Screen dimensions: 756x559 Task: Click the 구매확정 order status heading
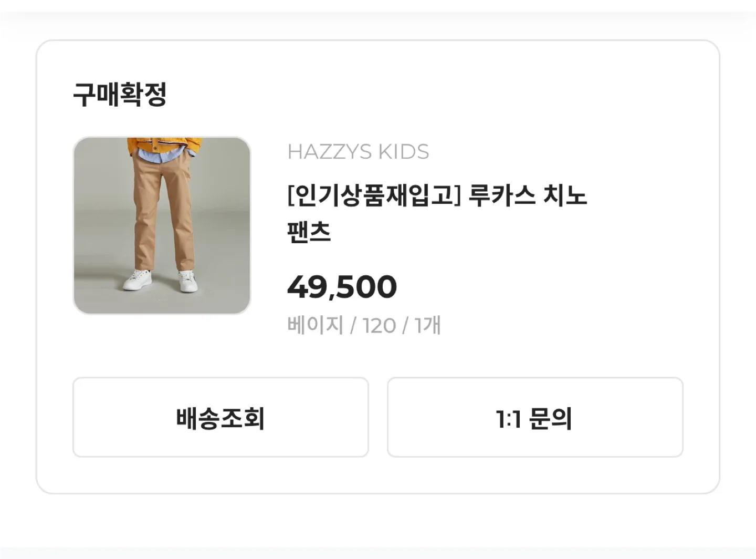pyautogui.click(x=120, y=95)
